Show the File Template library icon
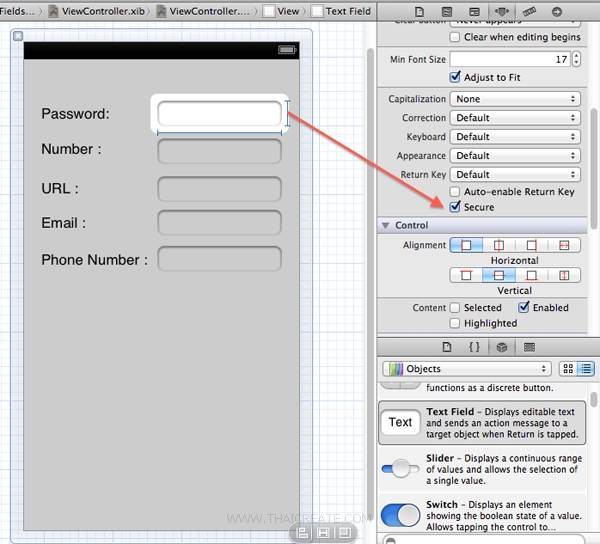The height and width of the screenshot is (544, 600). coord(447,347)
